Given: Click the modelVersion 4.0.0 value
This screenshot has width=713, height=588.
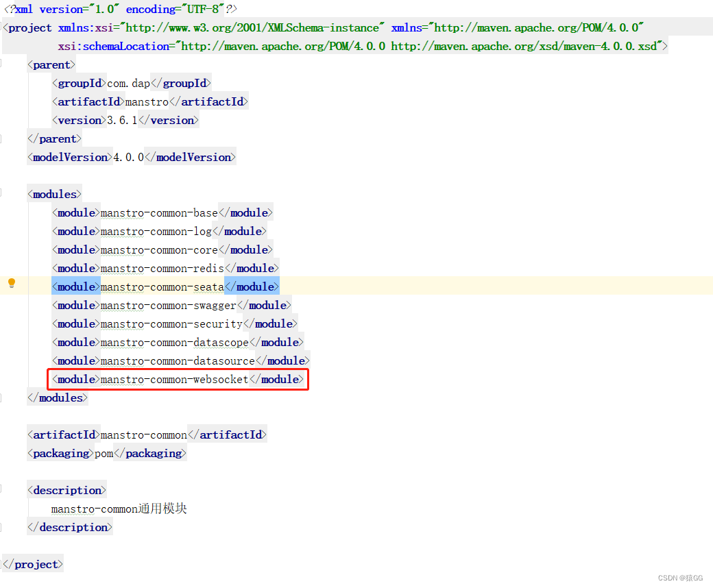Looking at the screenshot, I should pyautogui.click(x=129, y=157).
